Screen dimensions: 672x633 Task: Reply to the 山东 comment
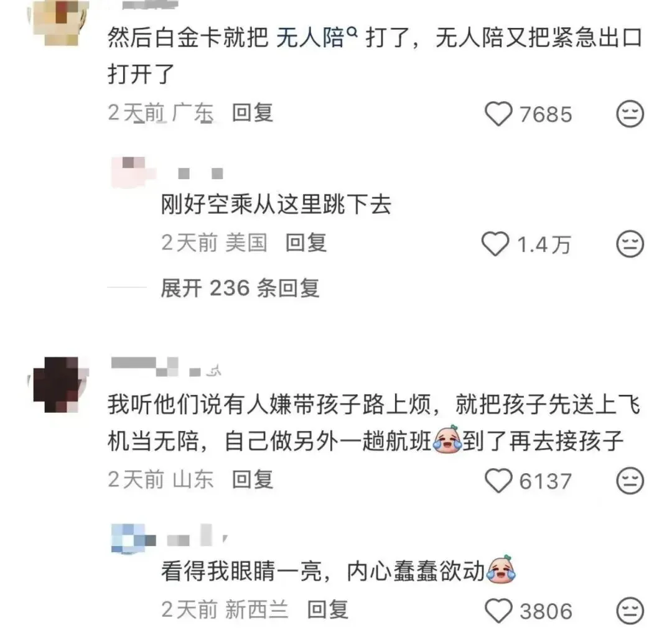click(x=253, y=479)
